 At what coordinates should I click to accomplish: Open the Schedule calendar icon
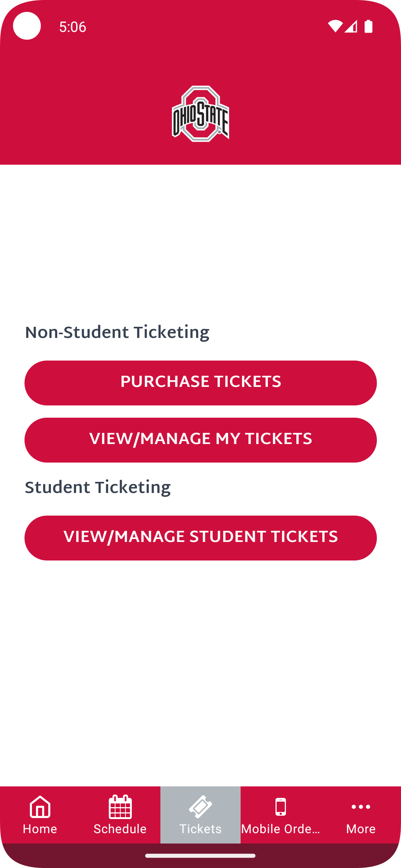click(x=120, y=806)
